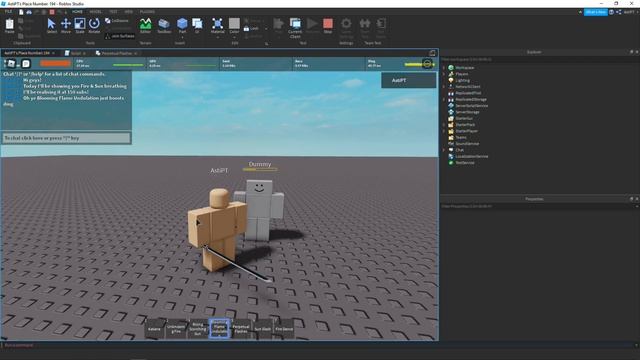Open the Script document tab
The width and height of the screenshot is (640, 360).
click(76, 53)
